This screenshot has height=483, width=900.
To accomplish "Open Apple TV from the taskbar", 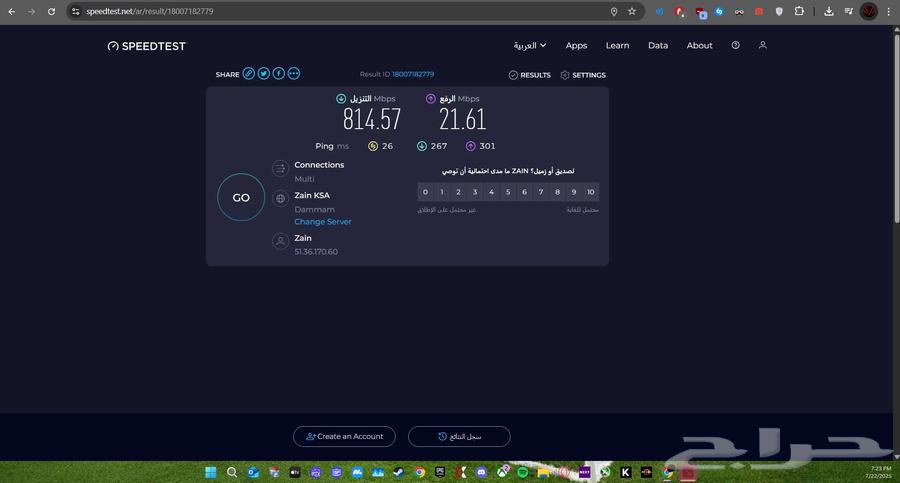I will [x=294, y=472].
